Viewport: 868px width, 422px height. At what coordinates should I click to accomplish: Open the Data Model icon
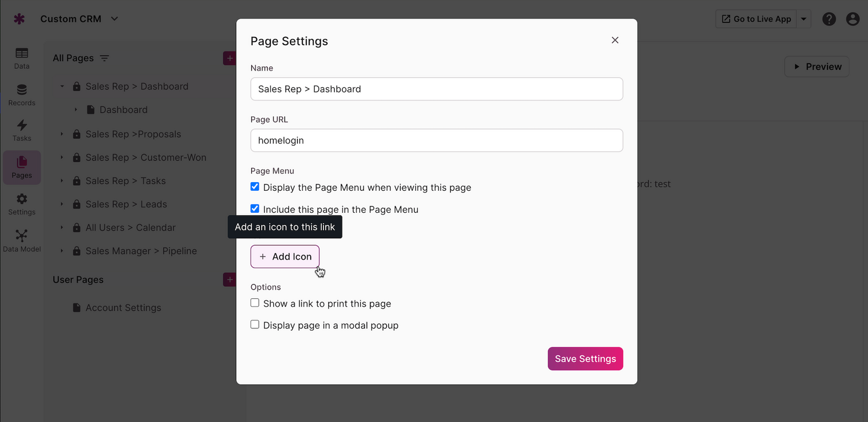point(21,240)
